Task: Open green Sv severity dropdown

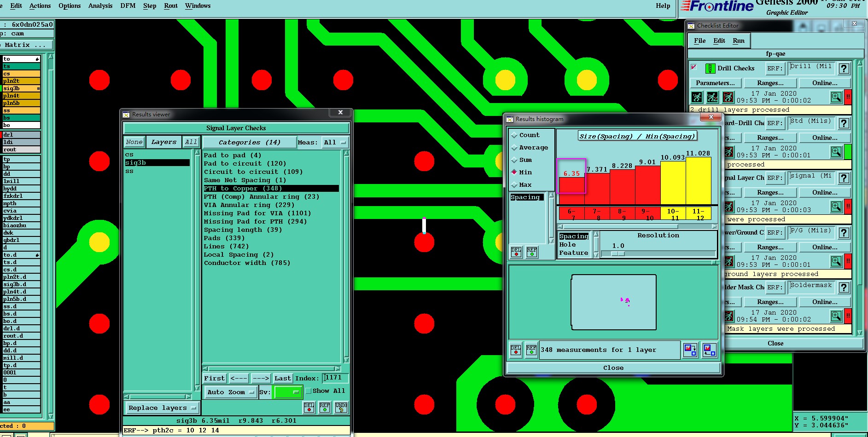Action: (x=288, y=392)
